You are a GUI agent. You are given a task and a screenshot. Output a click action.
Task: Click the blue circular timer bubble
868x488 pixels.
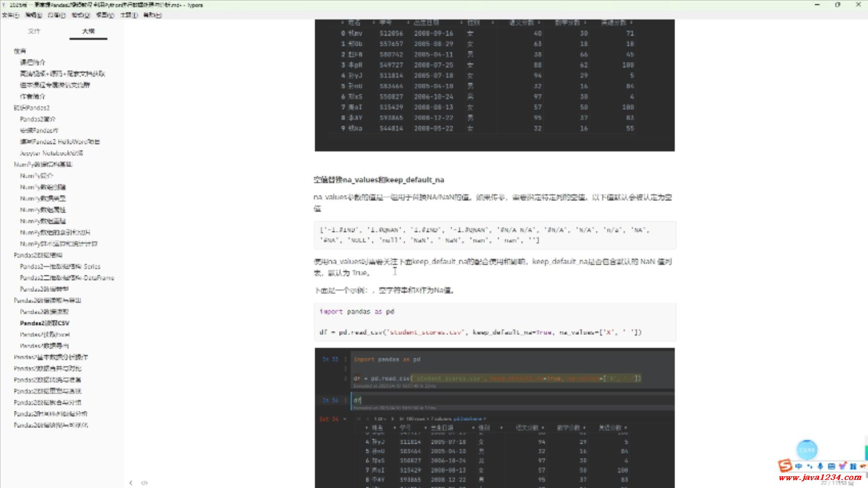pyautogui.click(x=807, y=450)
